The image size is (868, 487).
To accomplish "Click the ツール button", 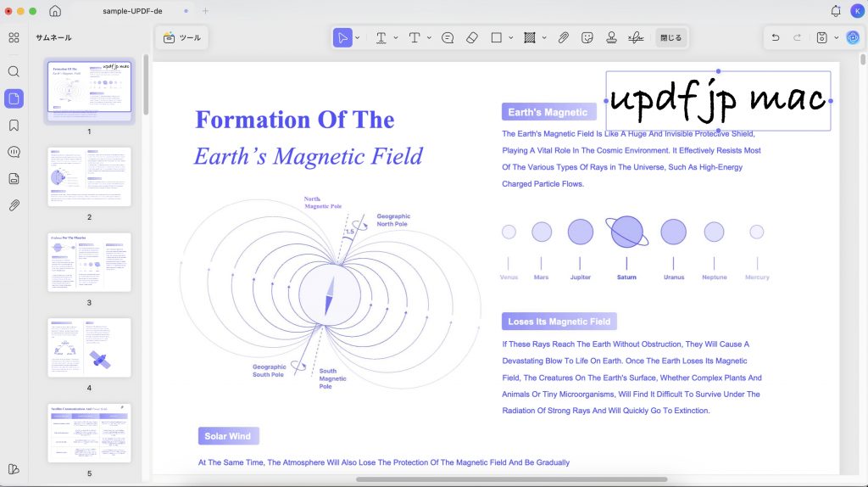I will (x=182, y=37).
